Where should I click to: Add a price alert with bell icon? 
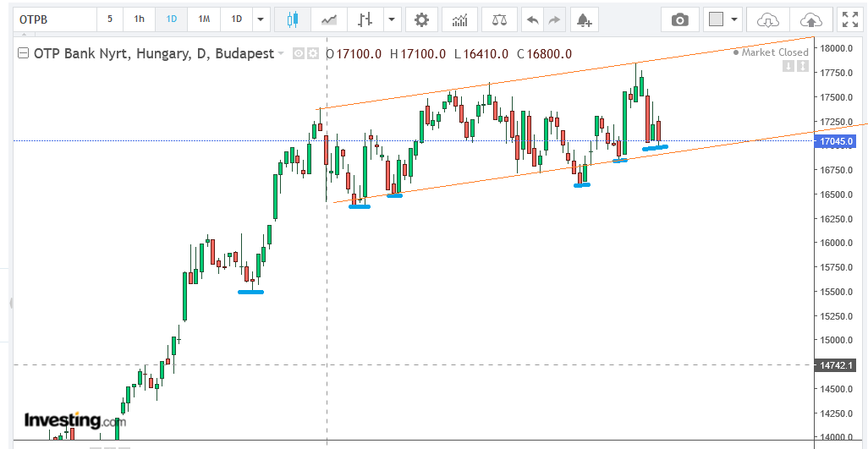tap(583, 19)
